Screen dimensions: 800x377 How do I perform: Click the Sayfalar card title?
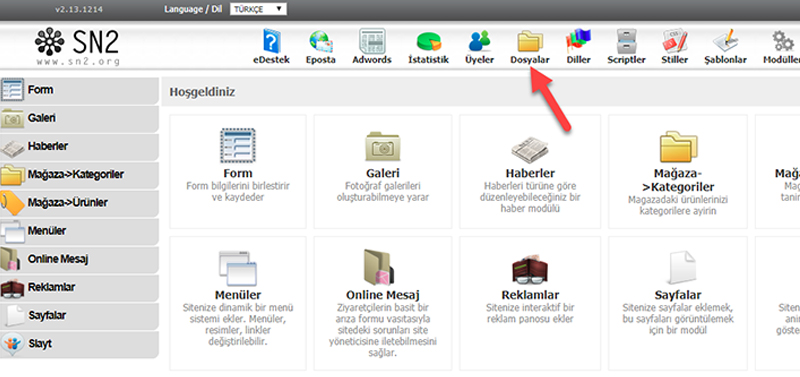tap(678, 295)
